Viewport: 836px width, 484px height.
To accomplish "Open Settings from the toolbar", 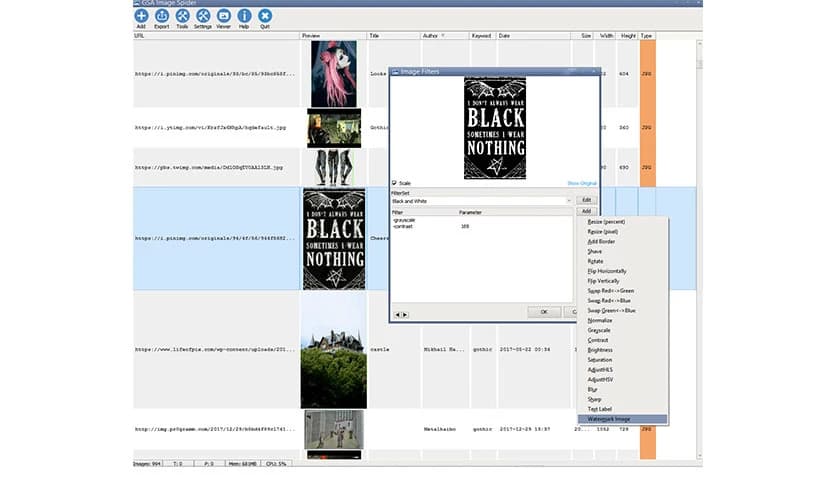I will click(202, 17).
